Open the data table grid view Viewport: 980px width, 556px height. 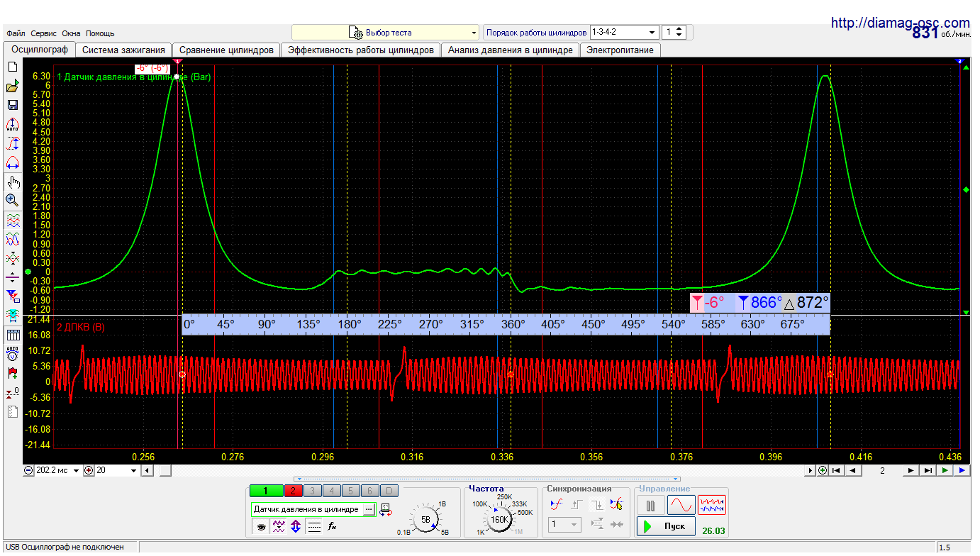12,335
